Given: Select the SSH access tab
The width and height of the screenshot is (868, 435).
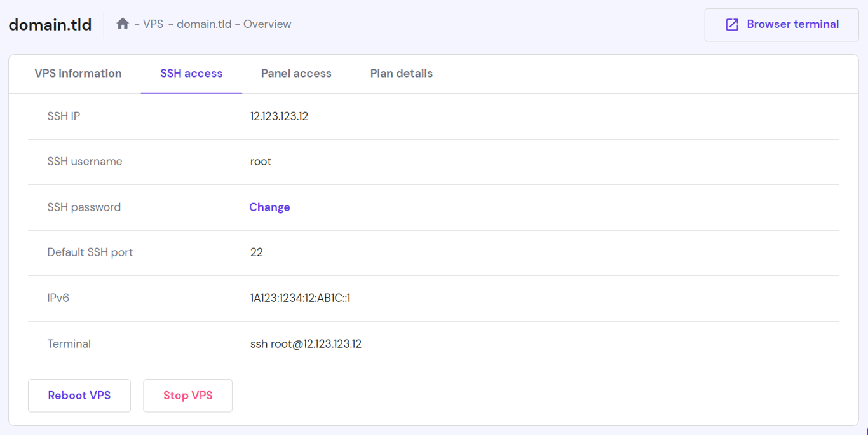Looking at the screenshot, I should click(191, 73).
